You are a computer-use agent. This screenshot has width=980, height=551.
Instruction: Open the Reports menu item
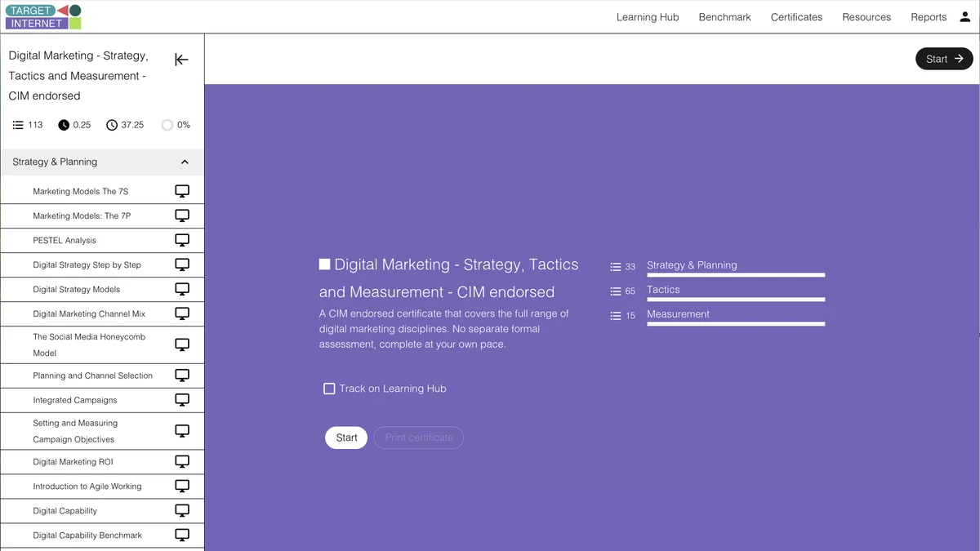pyautogui.click(x=929, y=17)
